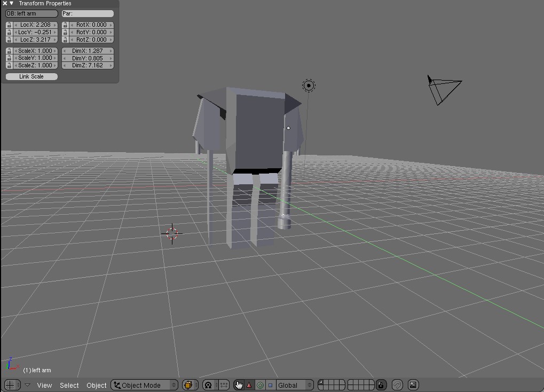Click the LocZ: 3.217 value field
The image size is (544, 392).
pos(35,40)
